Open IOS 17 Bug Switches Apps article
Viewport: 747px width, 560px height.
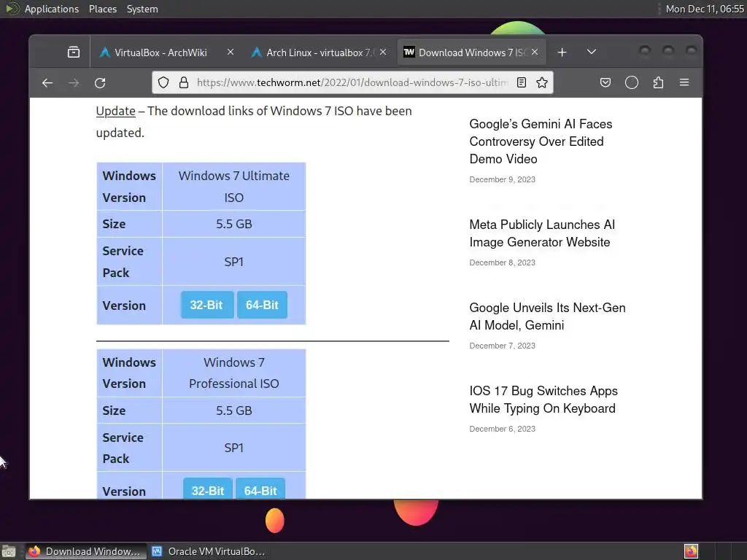point(543,400)
